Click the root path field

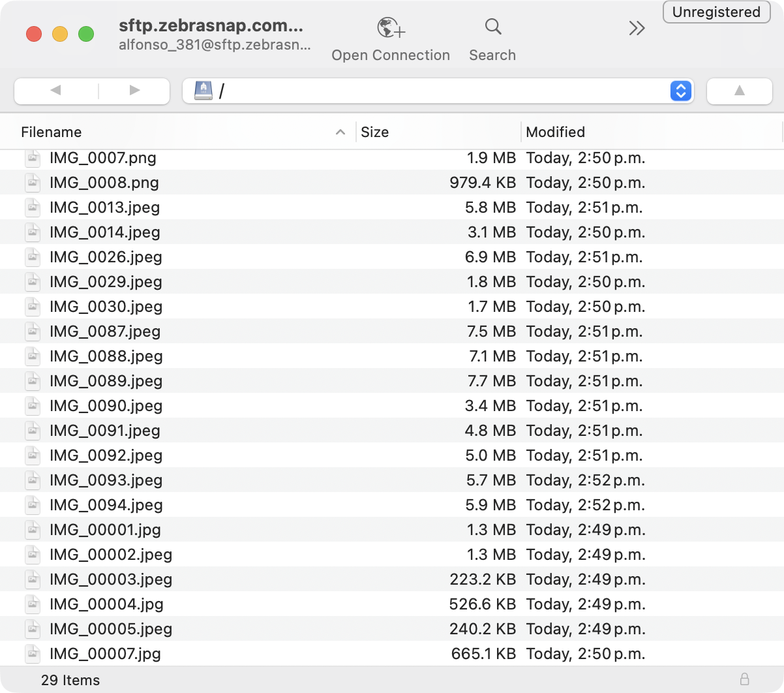click(437, 91)
